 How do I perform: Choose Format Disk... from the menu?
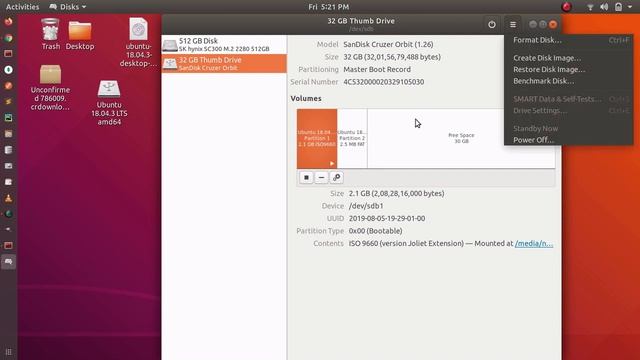569,40
